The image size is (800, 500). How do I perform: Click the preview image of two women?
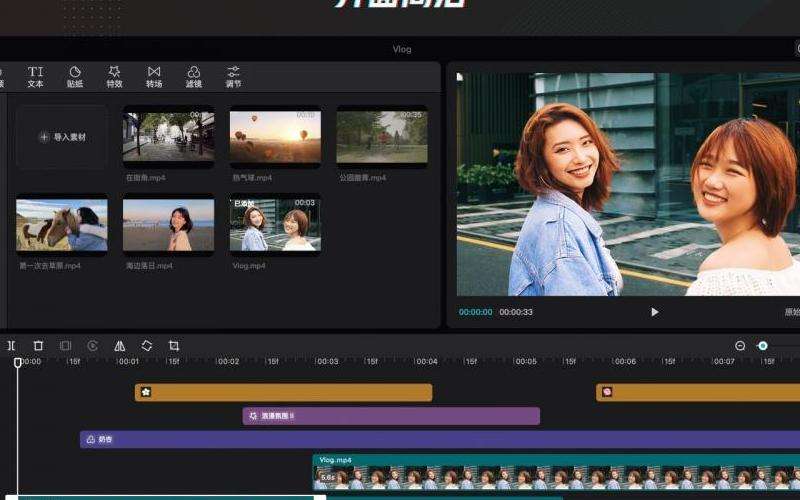628,184
